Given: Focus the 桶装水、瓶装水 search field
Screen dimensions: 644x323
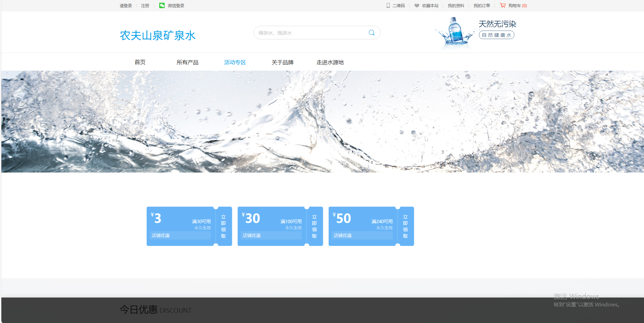Looking at the screenshot, I should click(x=309, y=33).
